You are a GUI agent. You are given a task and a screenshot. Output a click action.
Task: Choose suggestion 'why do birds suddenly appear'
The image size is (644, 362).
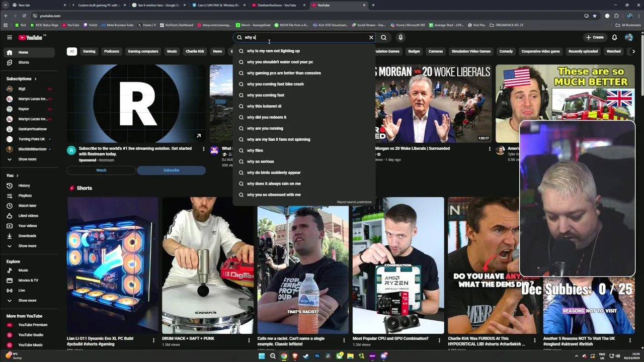[304, 172]
